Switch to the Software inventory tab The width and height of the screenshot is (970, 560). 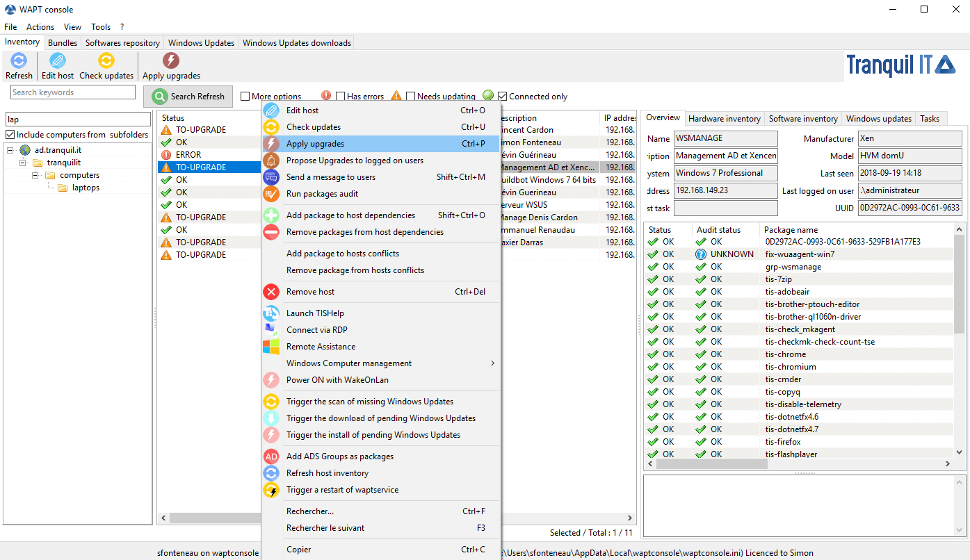tap(803, 119)
